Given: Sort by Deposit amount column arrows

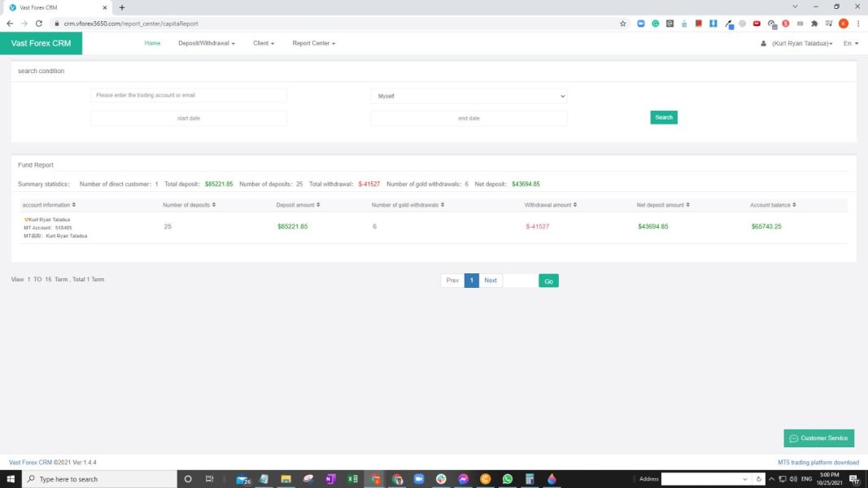Looking at the screenshot, I should click(x=318, y=205).
